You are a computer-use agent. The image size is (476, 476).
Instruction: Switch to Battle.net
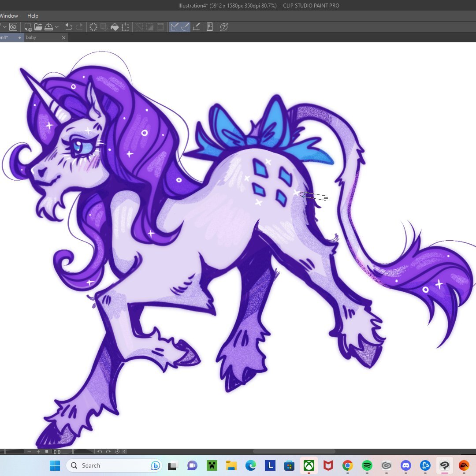pos(425,465)
